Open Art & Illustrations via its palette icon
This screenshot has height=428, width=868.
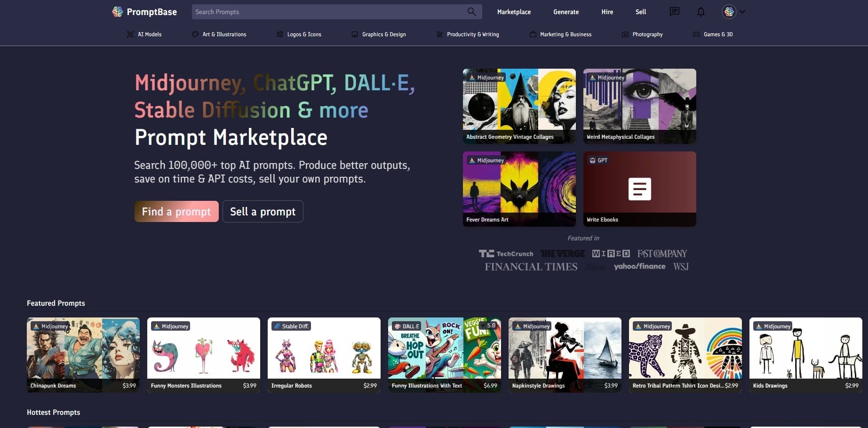tap(195, 34)
